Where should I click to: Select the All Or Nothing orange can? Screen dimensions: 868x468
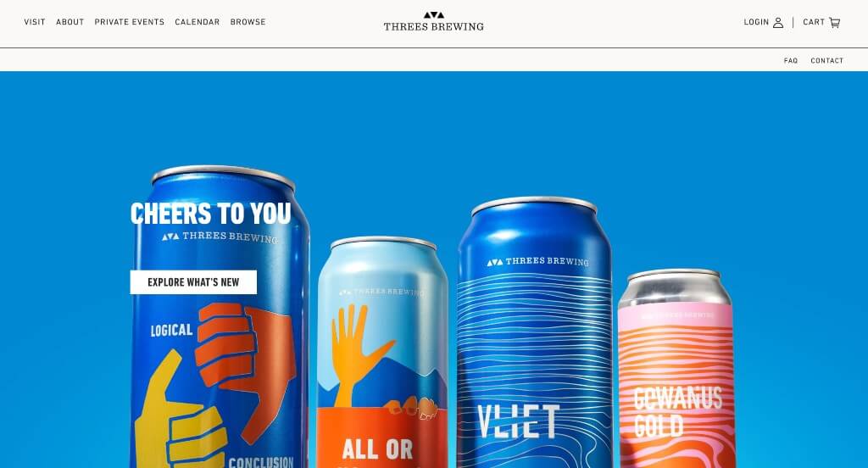point(382,354)
